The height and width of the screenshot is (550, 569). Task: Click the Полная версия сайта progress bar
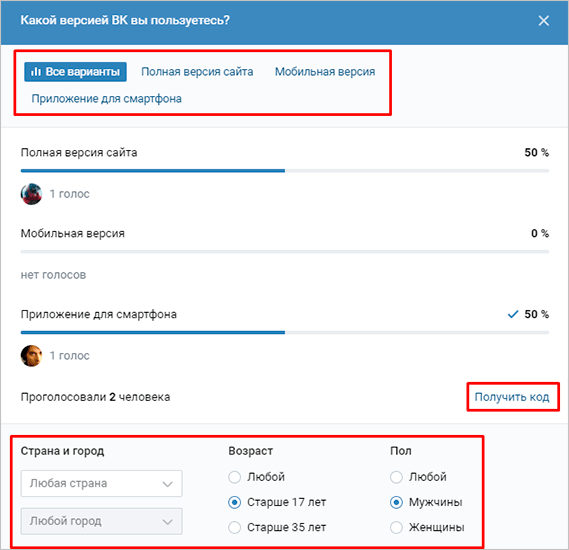click(285, 171)
